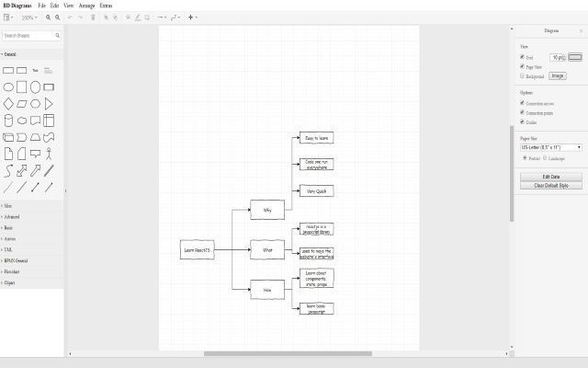Viewport: 588px width, 368px height.
Task: Select the cylinder shape in General palette
Action: point(8,121)
